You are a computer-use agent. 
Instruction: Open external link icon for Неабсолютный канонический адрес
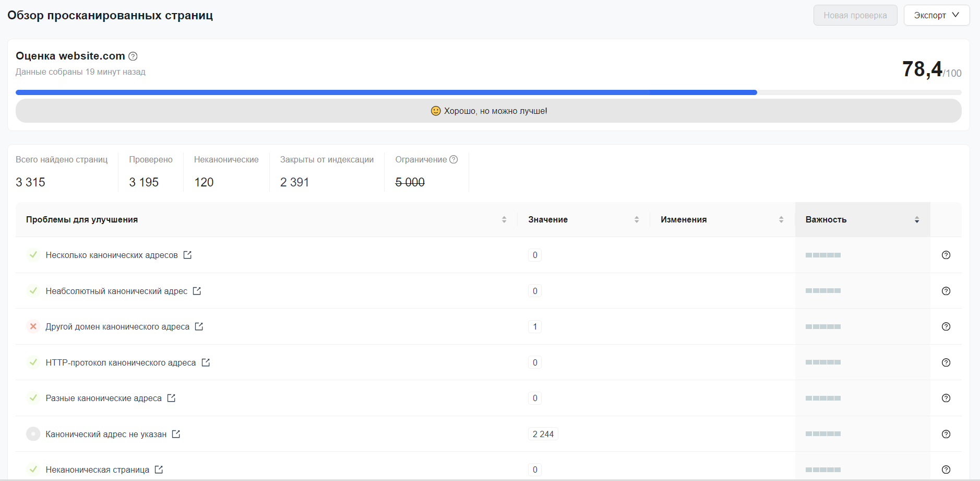197,291
